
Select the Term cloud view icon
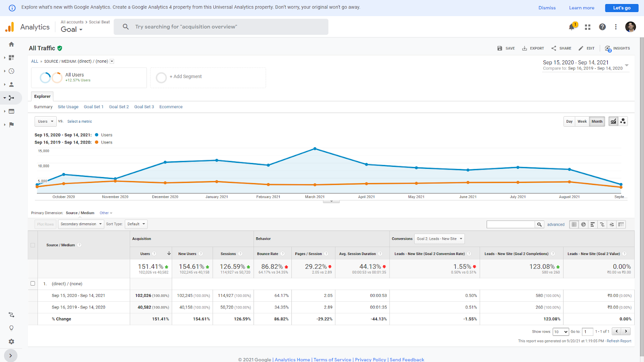coord(612,224)
